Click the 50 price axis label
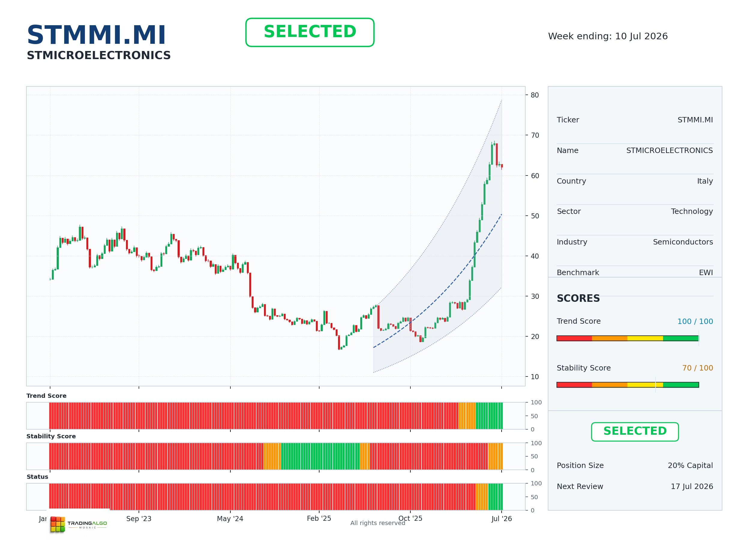Screen dimensions: 756x540 [535, 216]
